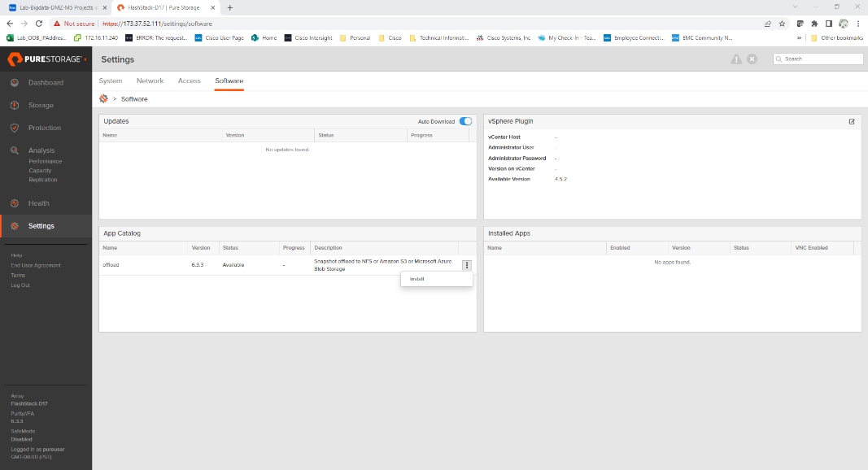This screenshot has height=470, width=868.
Task: Open the Cisco User Page bookmark
Action: point(219,38)
